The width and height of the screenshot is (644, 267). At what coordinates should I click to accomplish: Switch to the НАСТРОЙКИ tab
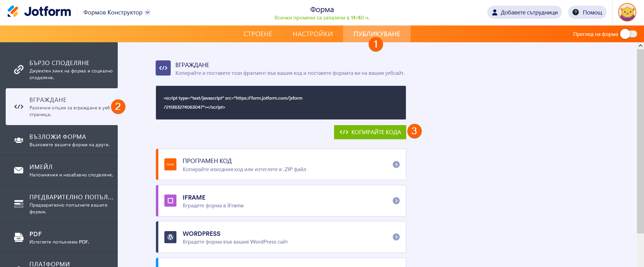pos(313,34)
